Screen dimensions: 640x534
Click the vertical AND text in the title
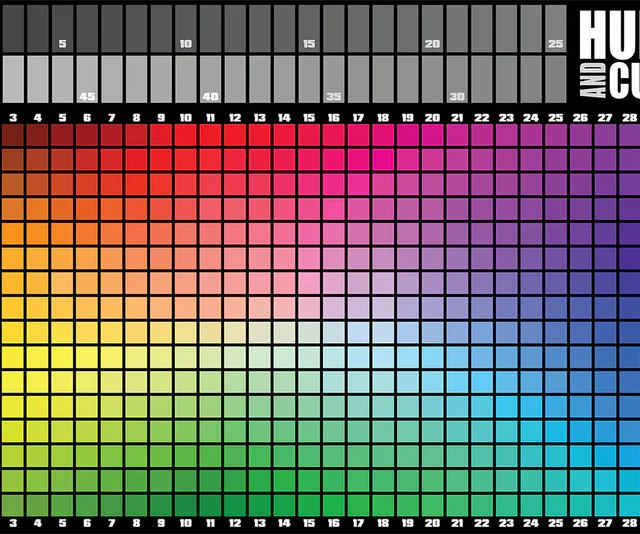pyautogui.click(x=593, y=80)
